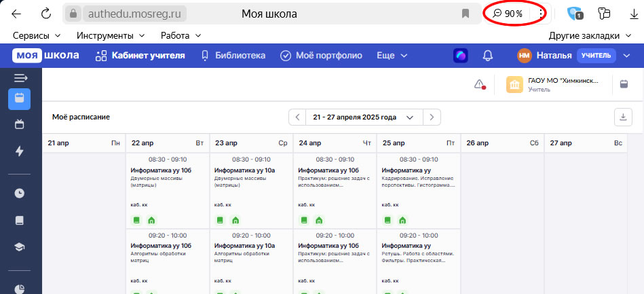Go to previous week arrow

coord(297,117)
